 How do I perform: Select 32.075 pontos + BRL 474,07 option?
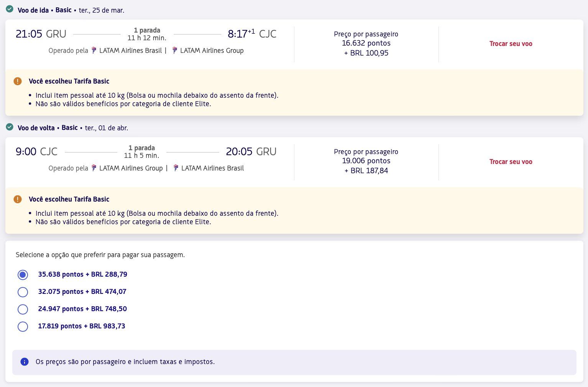pos(23,292)
